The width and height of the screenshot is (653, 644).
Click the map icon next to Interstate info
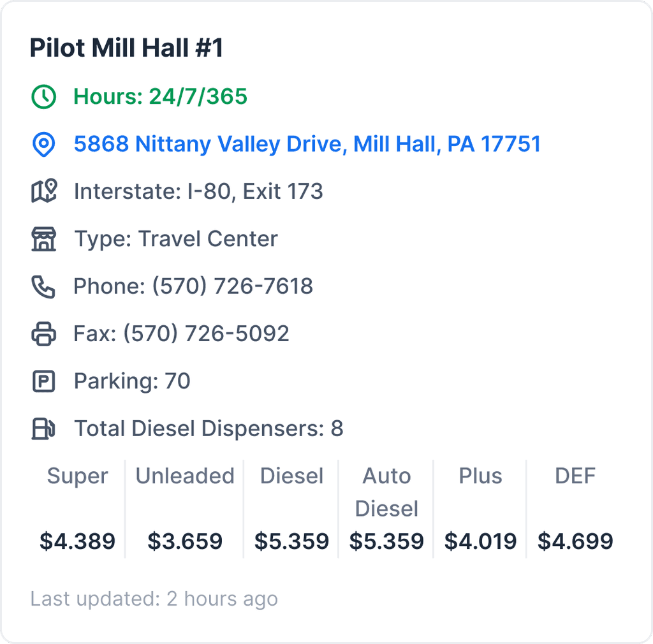(42, 191)
